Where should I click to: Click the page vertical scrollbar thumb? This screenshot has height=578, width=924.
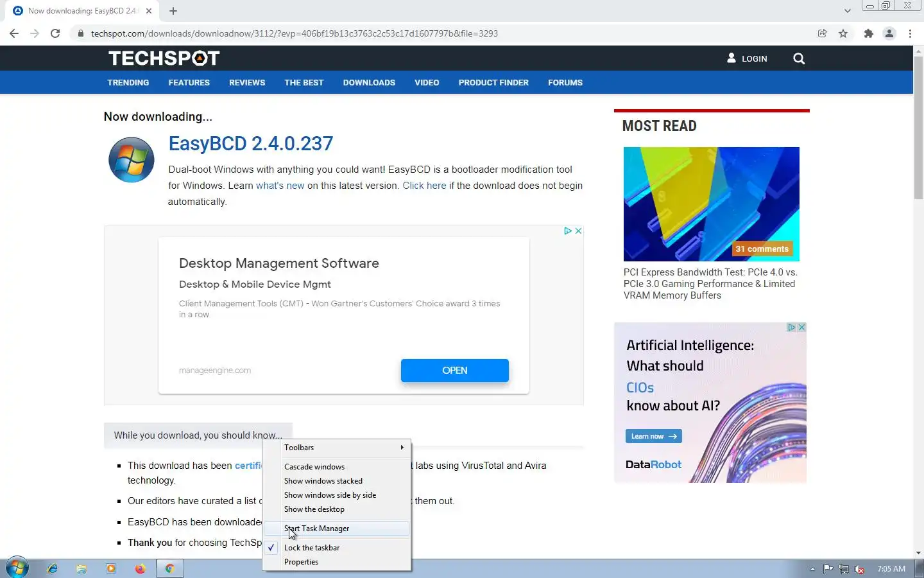point(918,128)
